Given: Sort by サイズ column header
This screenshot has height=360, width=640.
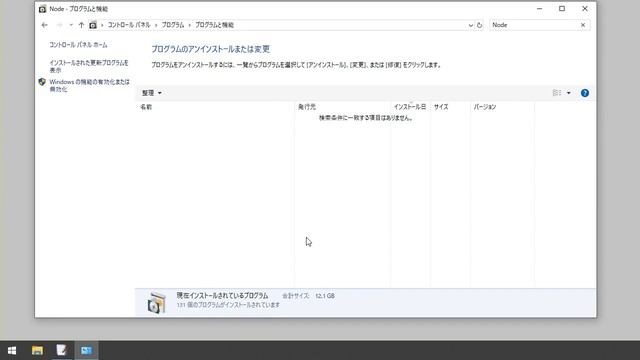Looking at the screenshot, I should [450, 107].
